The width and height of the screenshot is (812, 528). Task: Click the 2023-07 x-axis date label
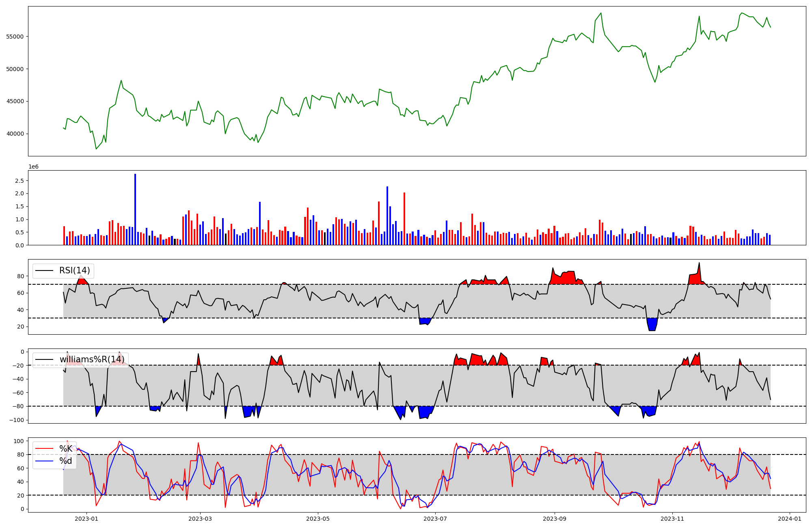pyautogui.click(x=435, y=518)
